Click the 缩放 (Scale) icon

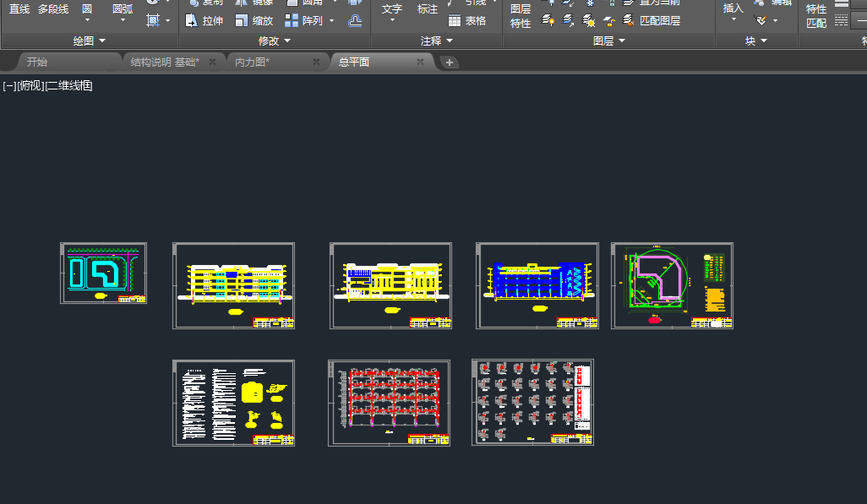click(242, 20)
